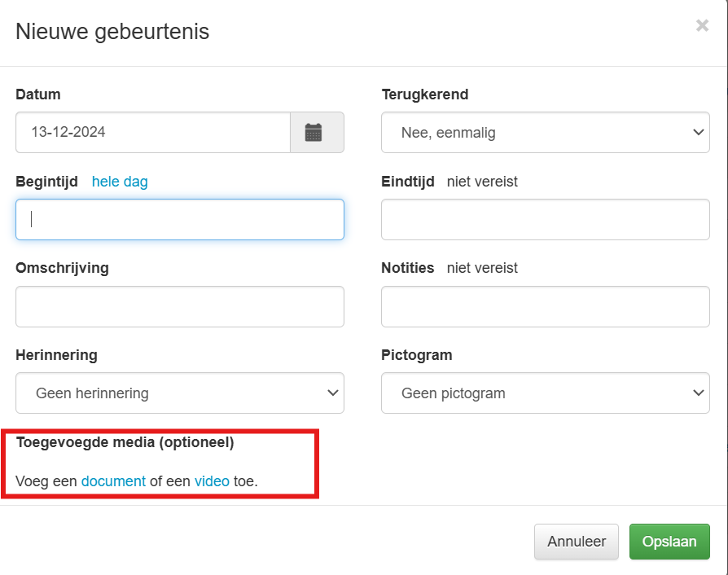This screenshot has height=575, width=728.
Task: Expand the Pictogram dropdown
Action: (545, 393)
